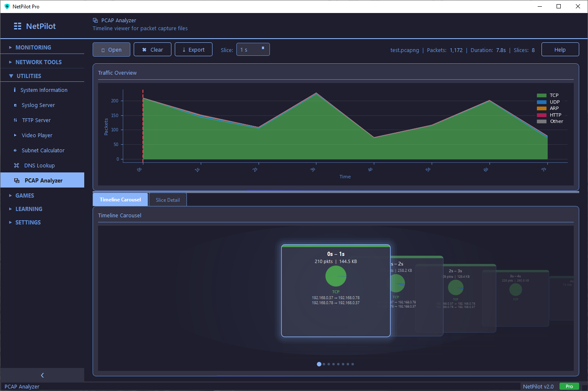Switch to the Slice Detail tab
Image resolution: width=588 pixels, height=391 pixels.
[x=167, y=199]
